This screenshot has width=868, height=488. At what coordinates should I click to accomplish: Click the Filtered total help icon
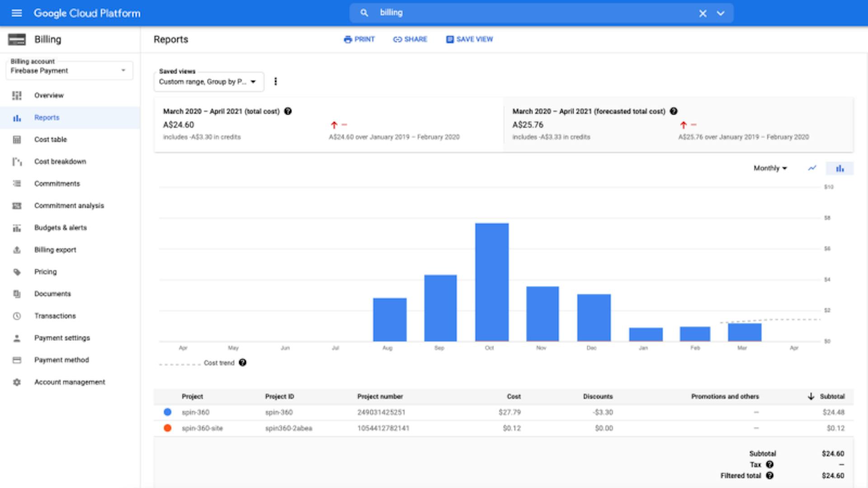coord(770,475)
